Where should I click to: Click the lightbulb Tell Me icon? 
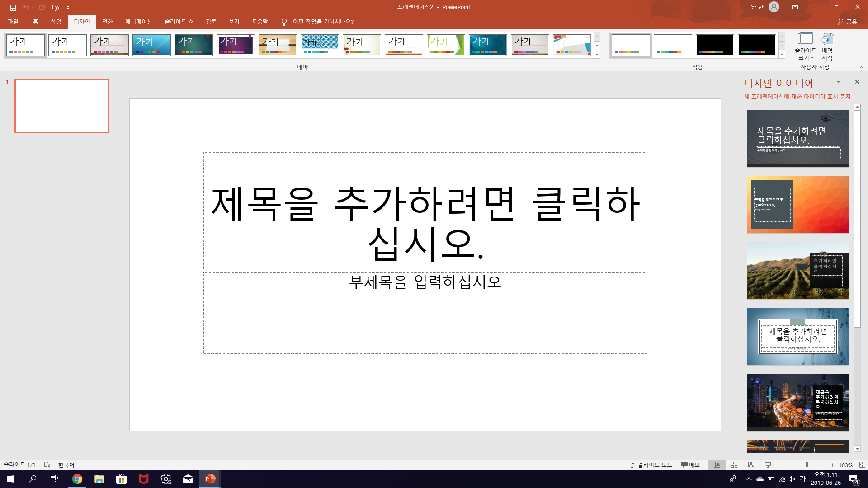[x=284, y=22]
